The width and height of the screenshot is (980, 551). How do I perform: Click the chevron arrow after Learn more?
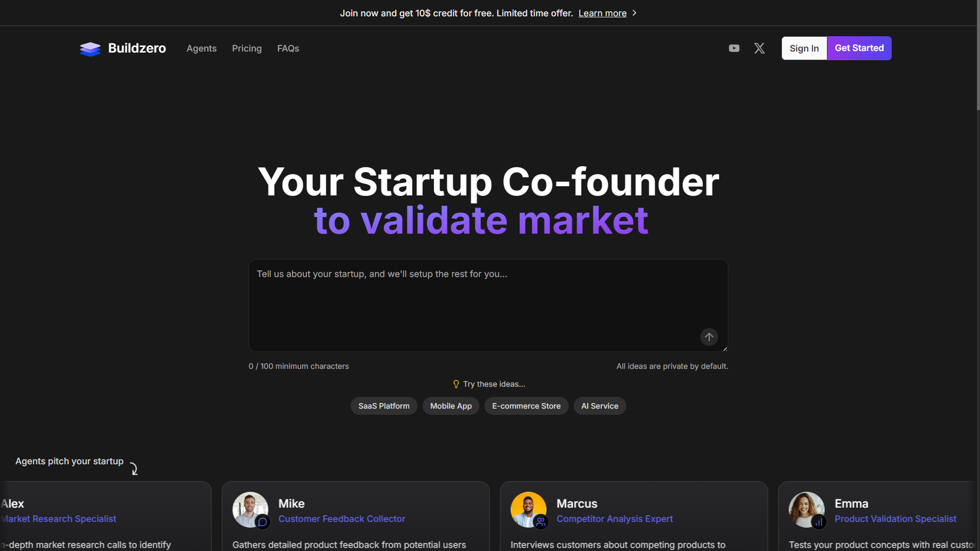pyautogui.click(x=634, y=13)
